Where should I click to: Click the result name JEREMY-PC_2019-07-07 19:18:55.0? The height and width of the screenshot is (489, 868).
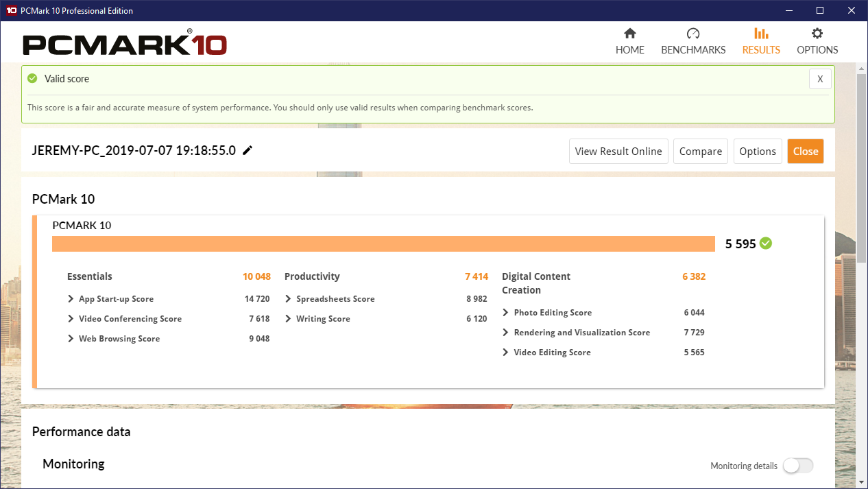pyautogui.click(x=134, y=151)
